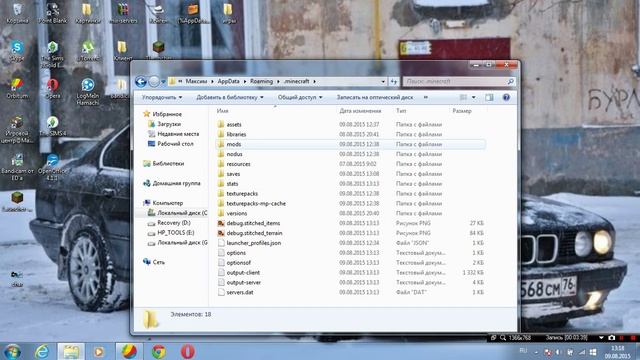Sort by the Имя column header
Image resolution: width=640 pixels, height=360 pixels.
pos(222,111)
